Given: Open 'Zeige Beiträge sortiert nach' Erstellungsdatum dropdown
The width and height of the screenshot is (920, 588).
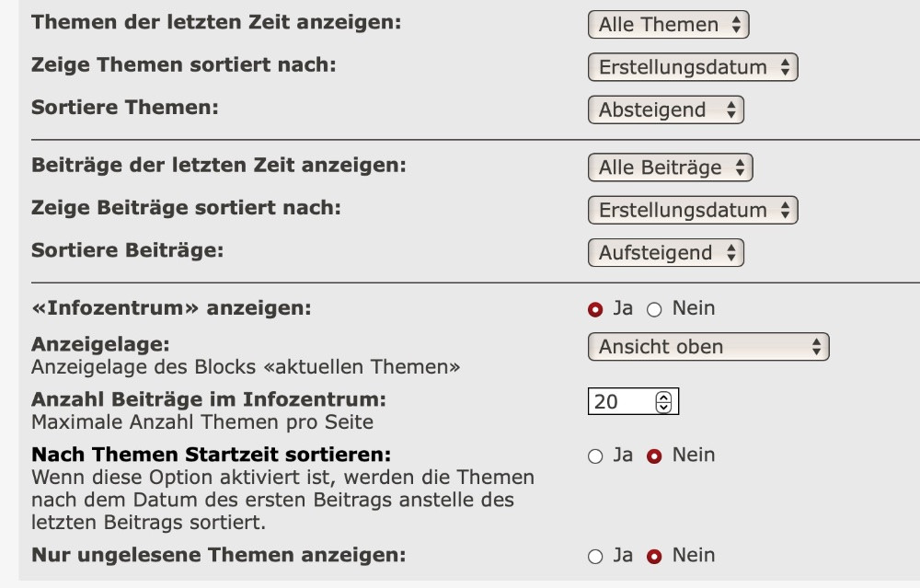Looking at the screenshot, I should pos(692,210).
